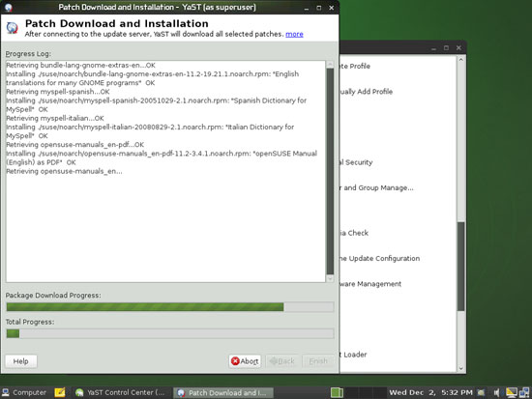The height and width of the screenshot is (399, 532).
Task: Open Software Management in Control Center
Action: click(x=370, y=284)
